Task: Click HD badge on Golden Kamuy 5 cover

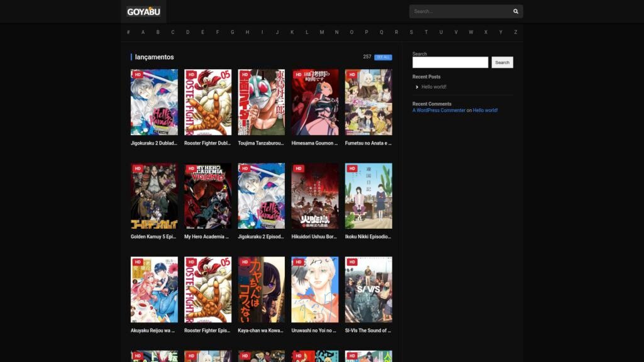Action: 138,168
